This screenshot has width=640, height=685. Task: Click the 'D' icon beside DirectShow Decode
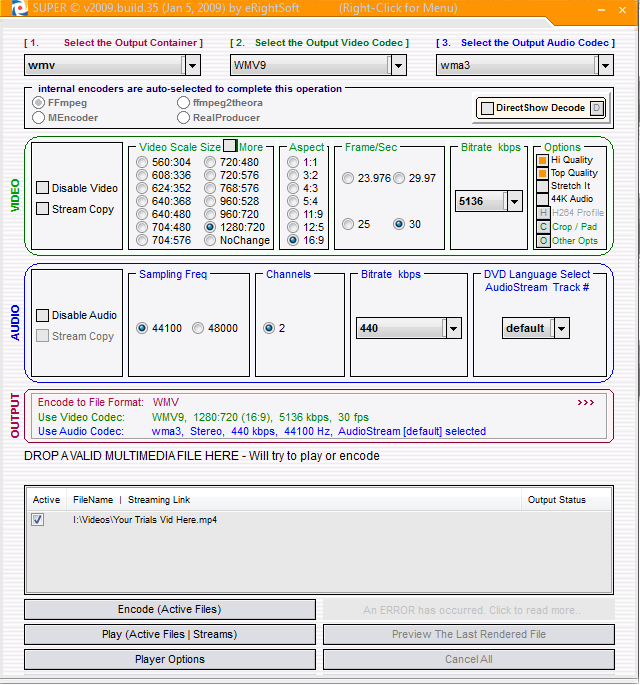(x=597, y=108)
